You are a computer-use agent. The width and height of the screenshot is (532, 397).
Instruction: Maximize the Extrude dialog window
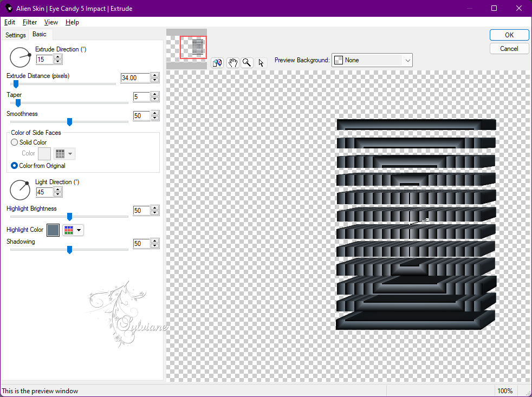point(494,8)
